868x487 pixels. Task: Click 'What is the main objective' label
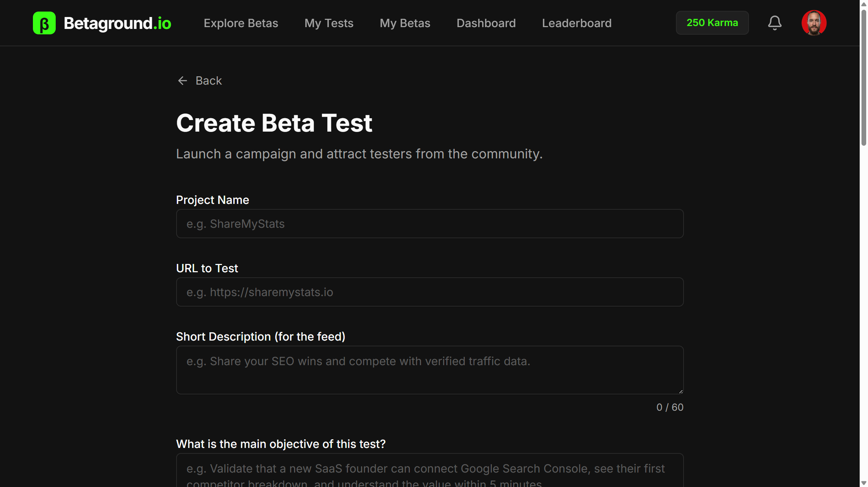point(281,444)
